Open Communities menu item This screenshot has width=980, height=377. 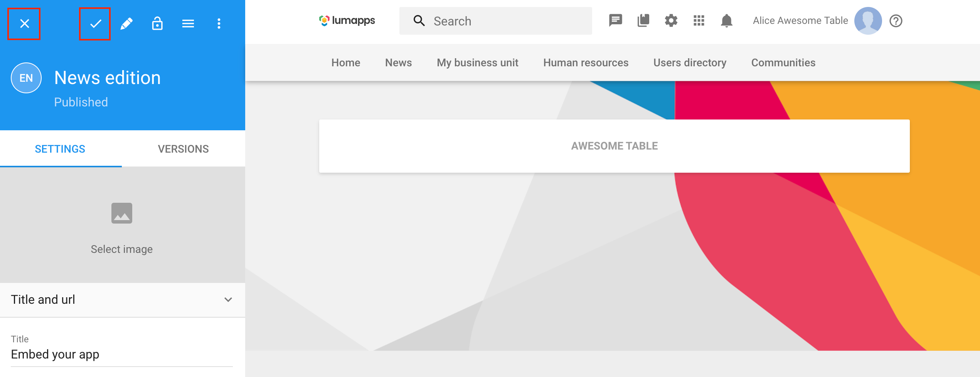pyautogui.click(x=783, y=62)
